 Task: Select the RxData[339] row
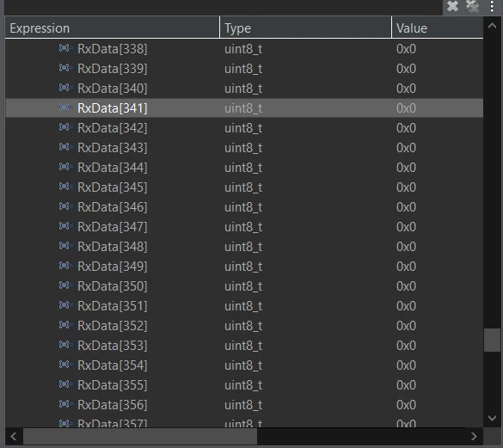click(244, 69)
